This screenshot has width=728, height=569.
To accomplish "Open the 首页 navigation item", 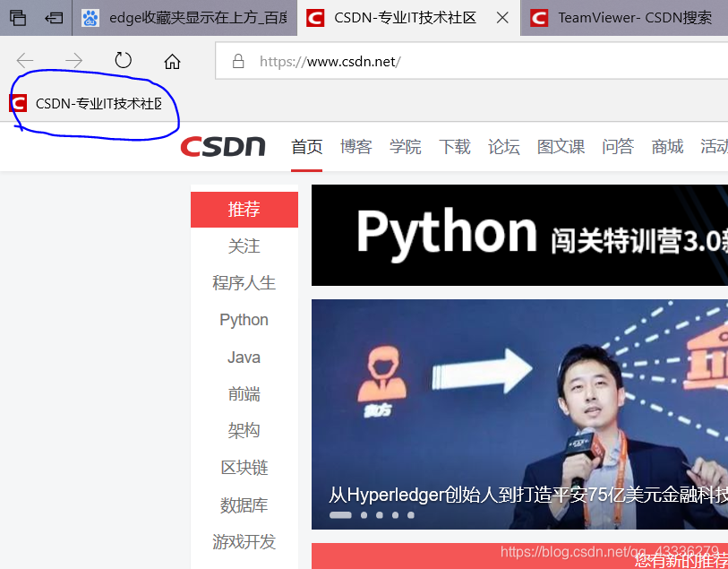I will 306,147.
